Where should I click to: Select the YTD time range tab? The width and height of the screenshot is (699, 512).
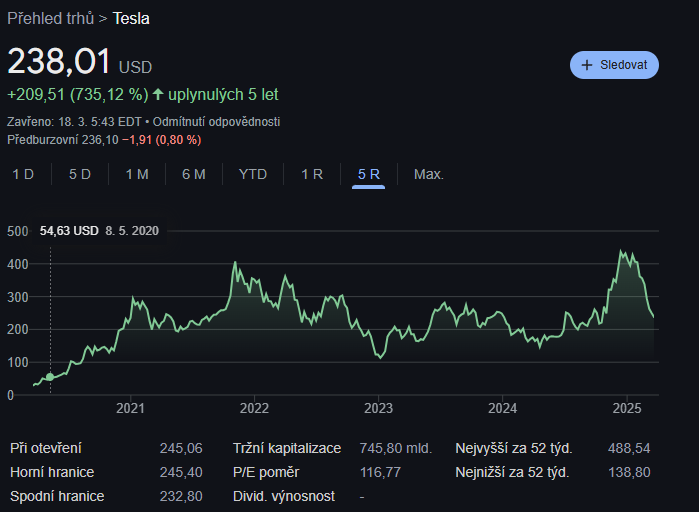tap(253, 174)
